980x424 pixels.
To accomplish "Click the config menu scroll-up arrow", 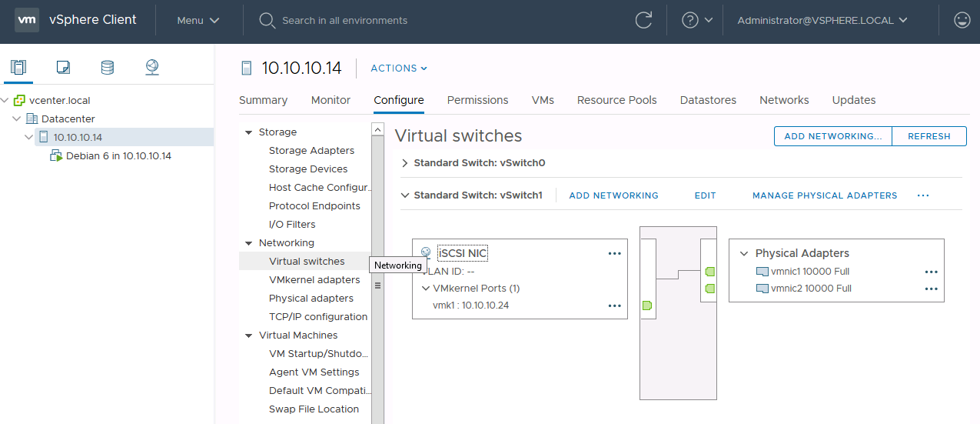I will coord(377,129).
